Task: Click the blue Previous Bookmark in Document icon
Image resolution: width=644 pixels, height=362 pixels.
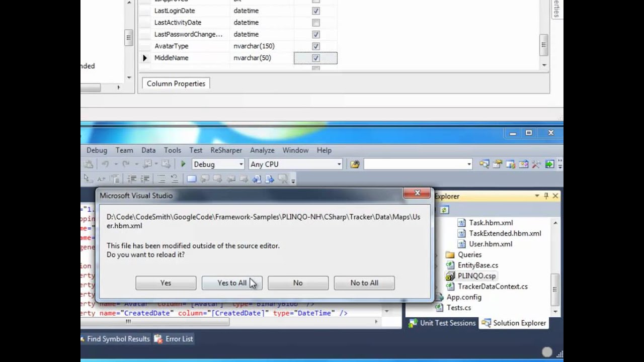Action: click(x=257, y=178)
